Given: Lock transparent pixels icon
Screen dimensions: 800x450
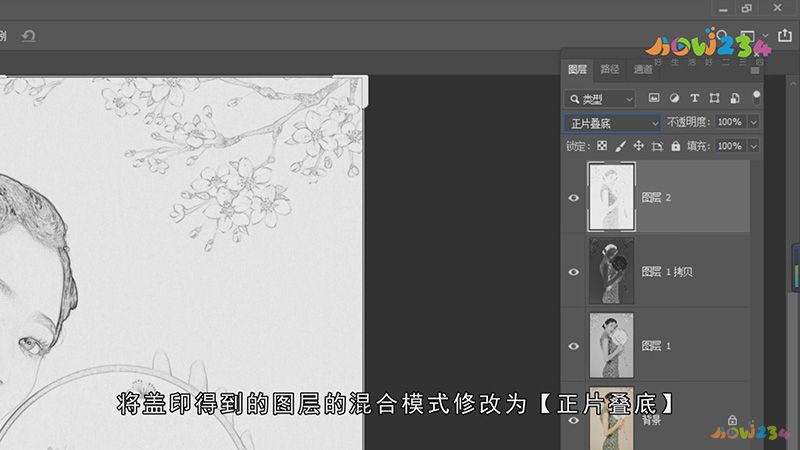Looking at the screenshot, I should click(x=602, y=146).
